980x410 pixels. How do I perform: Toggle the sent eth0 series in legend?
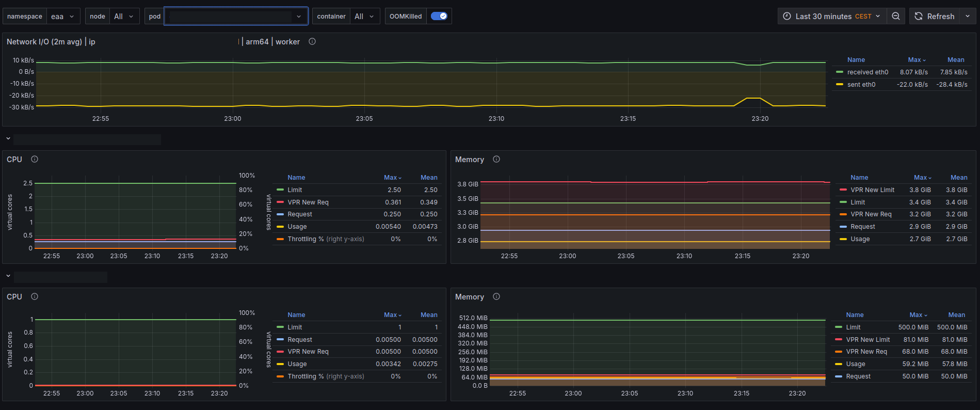861,85
